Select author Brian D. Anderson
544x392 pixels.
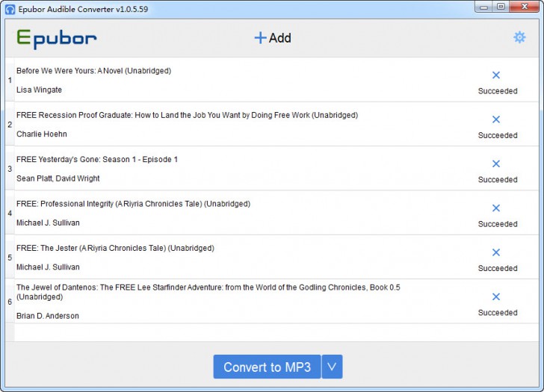point(48,316)
